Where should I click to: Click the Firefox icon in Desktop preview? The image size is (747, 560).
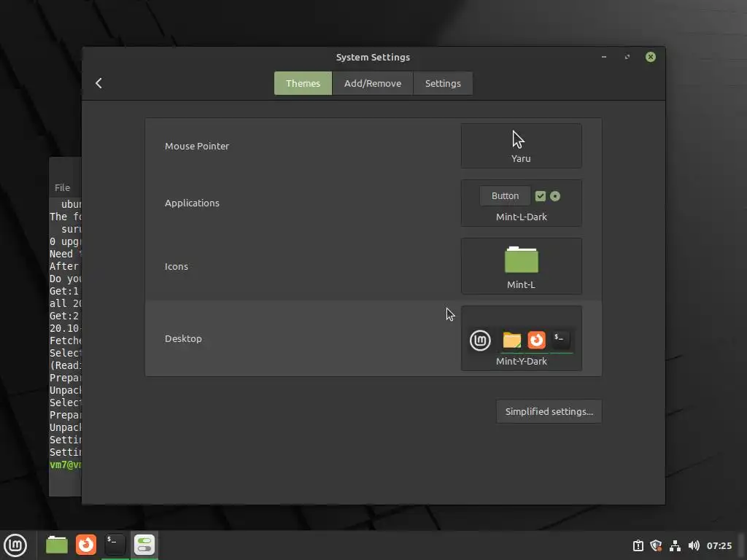tap(536, 340)
